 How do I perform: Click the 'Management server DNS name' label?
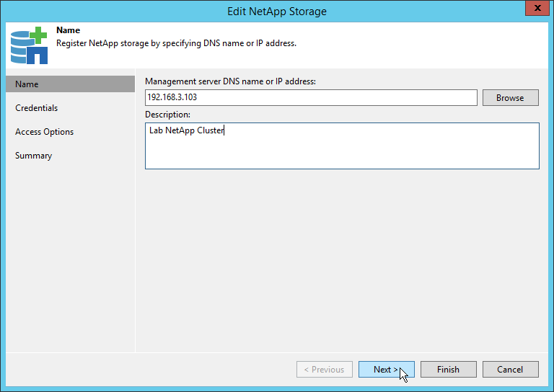(x=230, y=81)
